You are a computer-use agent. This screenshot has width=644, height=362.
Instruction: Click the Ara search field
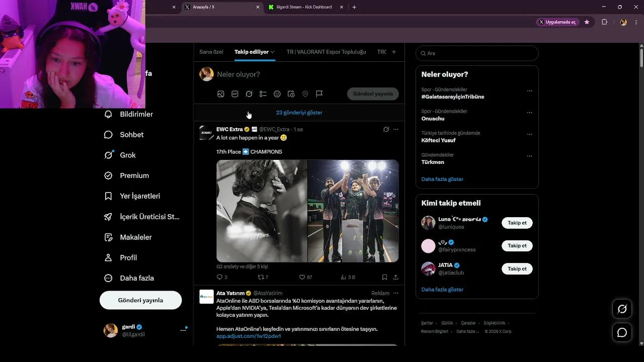pos(477,53)
